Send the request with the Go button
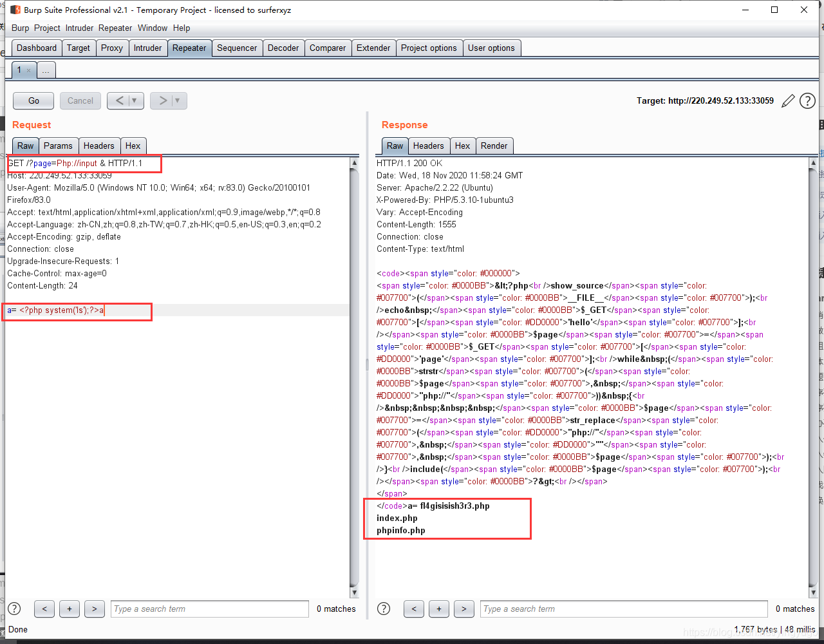The width and height of the screenshot is (824, 644). (33, 100)
